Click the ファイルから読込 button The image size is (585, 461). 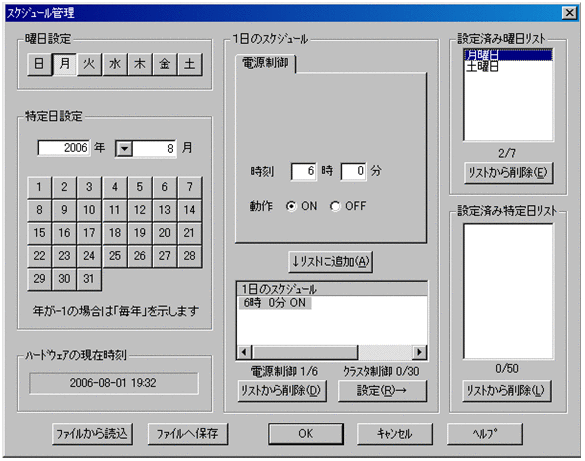92,434
